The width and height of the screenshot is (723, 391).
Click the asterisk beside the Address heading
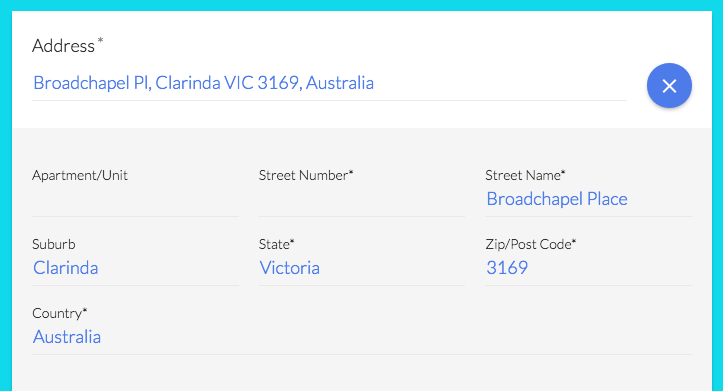pyautogui.click(x=100, y=41)
